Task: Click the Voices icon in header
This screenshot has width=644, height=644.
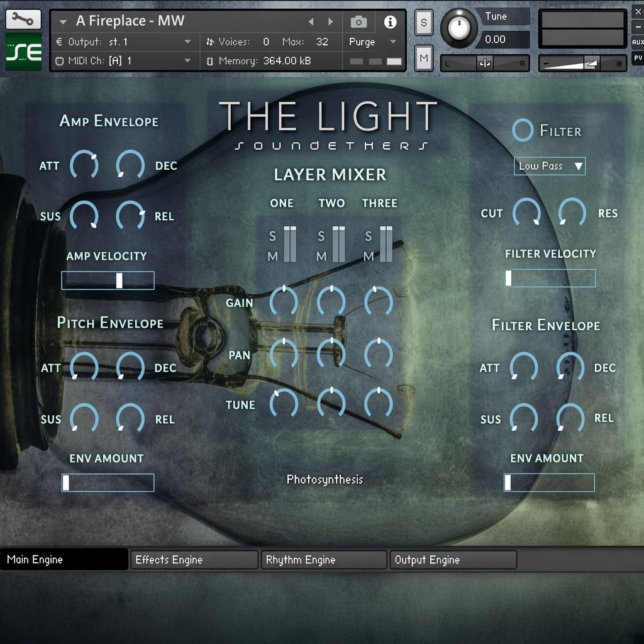Action: click(210, 42)
